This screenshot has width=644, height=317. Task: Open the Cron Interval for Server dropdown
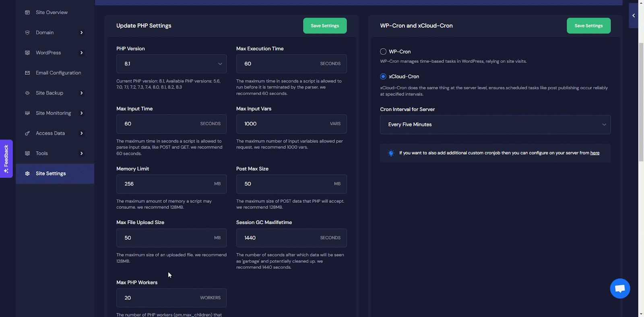(x=495, y=125)
